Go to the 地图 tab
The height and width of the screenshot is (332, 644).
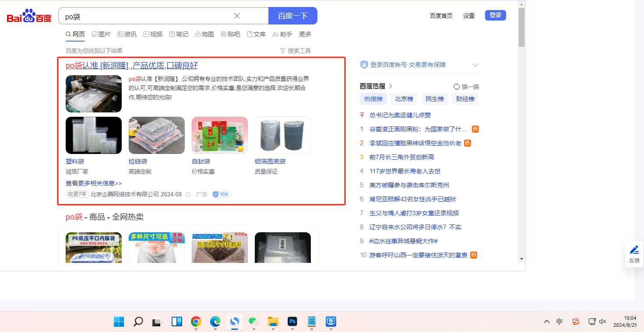click(x=204, y=34)
